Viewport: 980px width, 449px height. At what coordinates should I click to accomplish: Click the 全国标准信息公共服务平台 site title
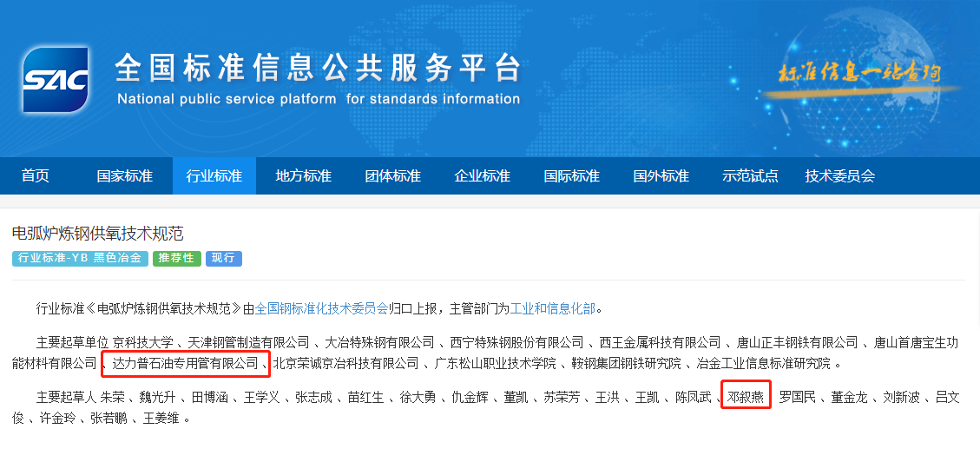tap(318, 69)
